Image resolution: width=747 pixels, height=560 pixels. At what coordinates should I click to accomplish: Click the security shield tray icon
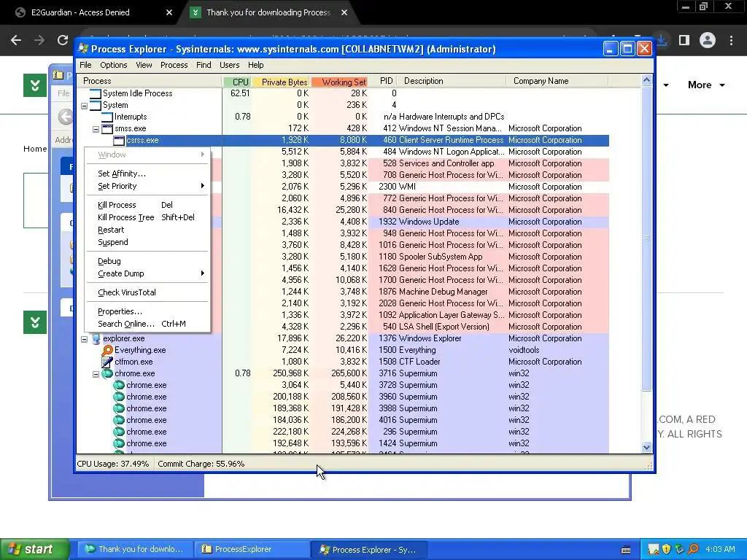666,549
